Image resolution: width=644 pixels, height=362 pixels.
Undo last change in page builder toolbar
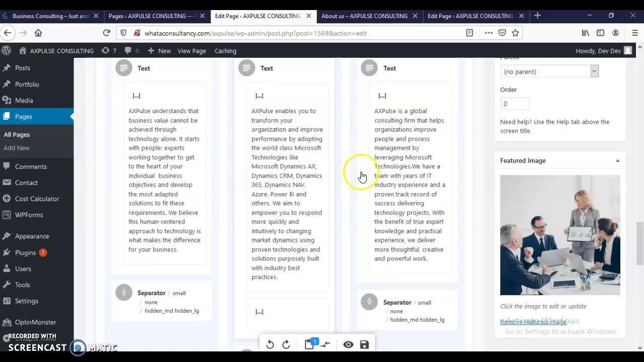(x=270, y=344)
